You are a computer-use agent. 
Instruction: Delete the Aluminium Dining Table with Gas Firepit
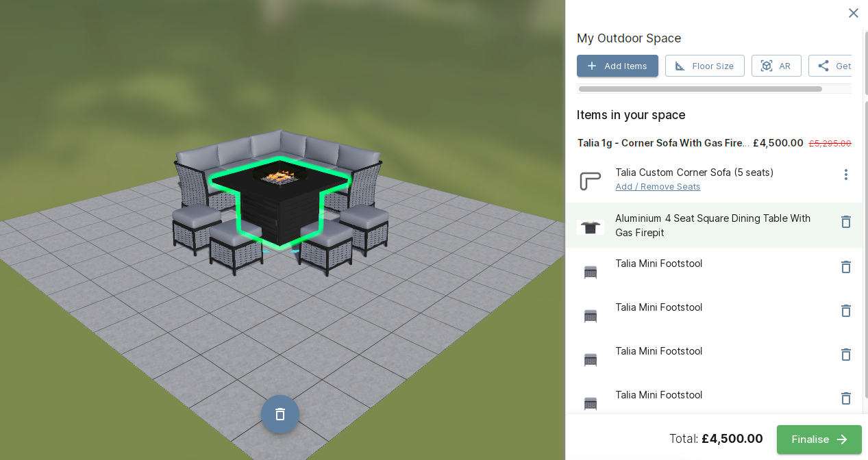[x=845, y=222]
